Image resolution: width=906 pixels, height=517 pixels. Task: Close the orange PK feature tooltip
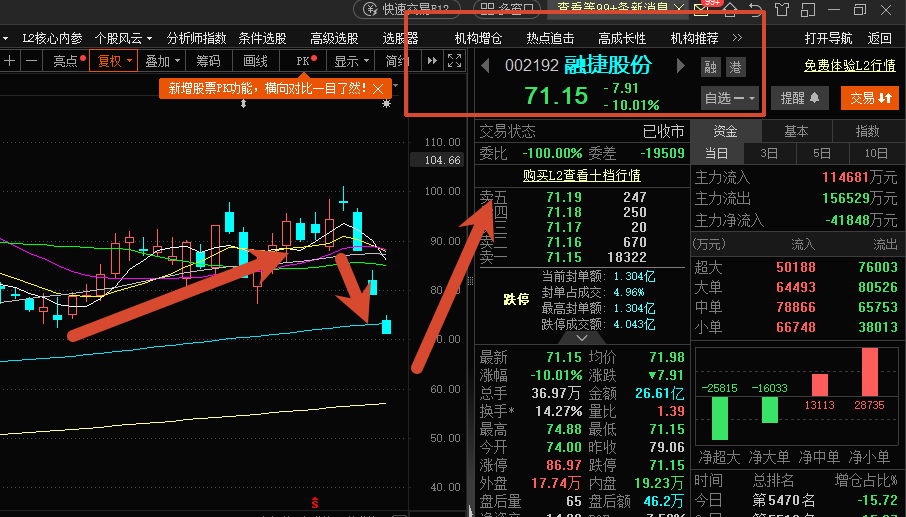click(x=378, y=88)
